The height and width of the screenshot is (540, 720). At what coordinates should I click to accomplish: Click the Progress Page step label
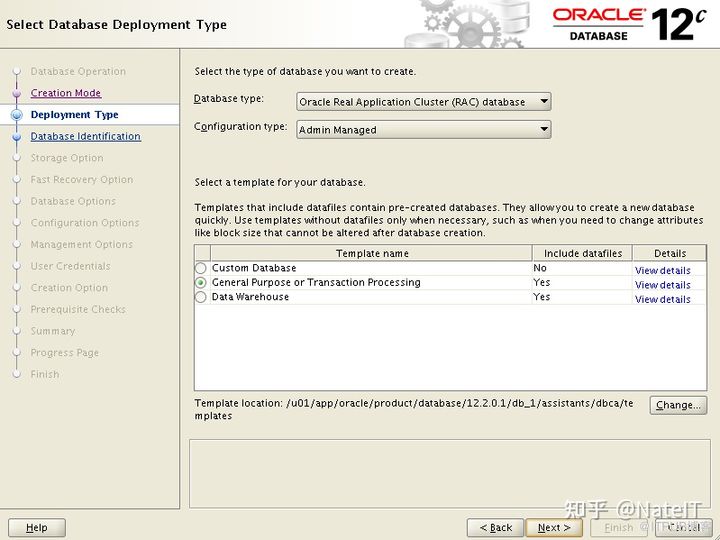65,353
